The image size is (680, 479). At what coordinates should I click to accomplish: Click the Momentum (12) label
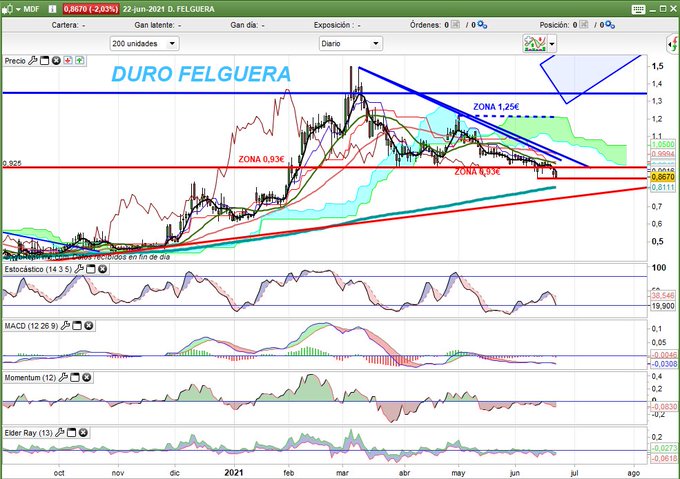point(30,378)
